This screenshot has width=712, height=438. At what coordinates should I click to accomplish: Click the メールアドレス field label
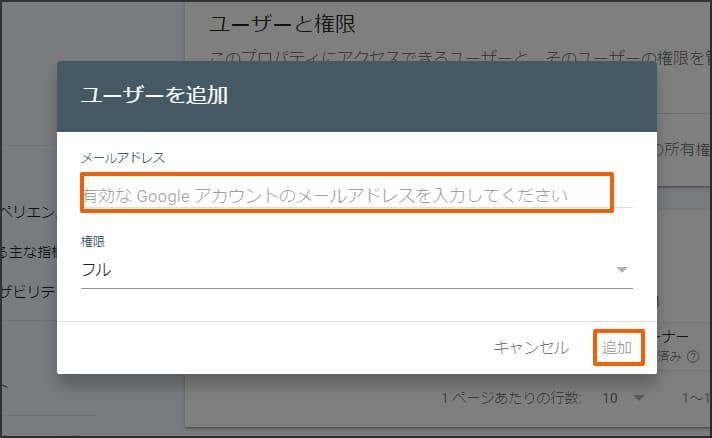[x=123, y=158]
